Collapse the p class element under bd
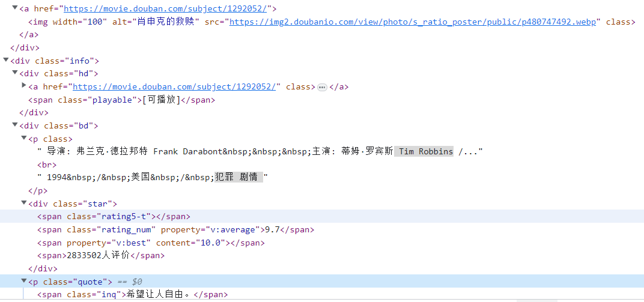This screenshot has height=302, width=644. [24, 138]
